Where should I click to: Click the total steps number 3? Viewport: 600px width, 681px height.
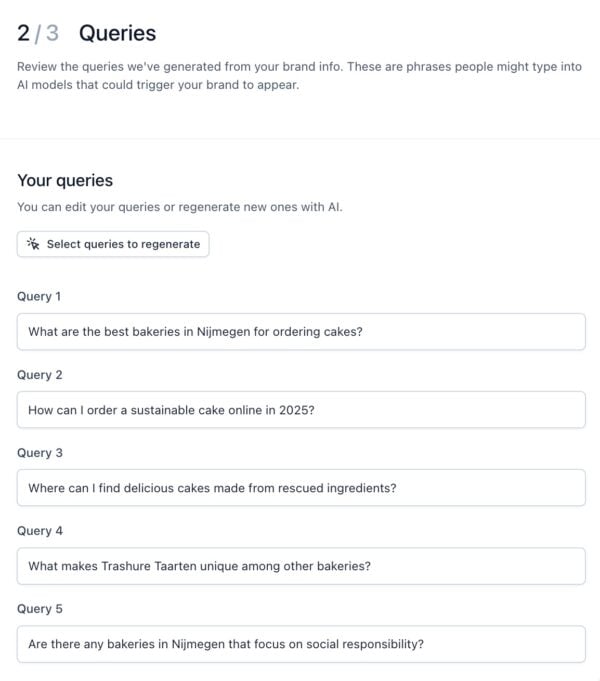(52, 33)
